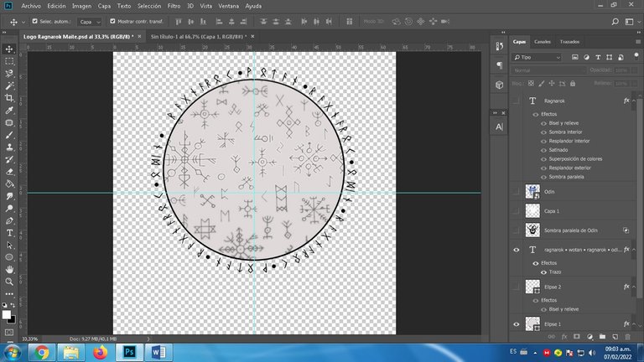
Task: Open the Selección menu
Action: coord(149,6)
